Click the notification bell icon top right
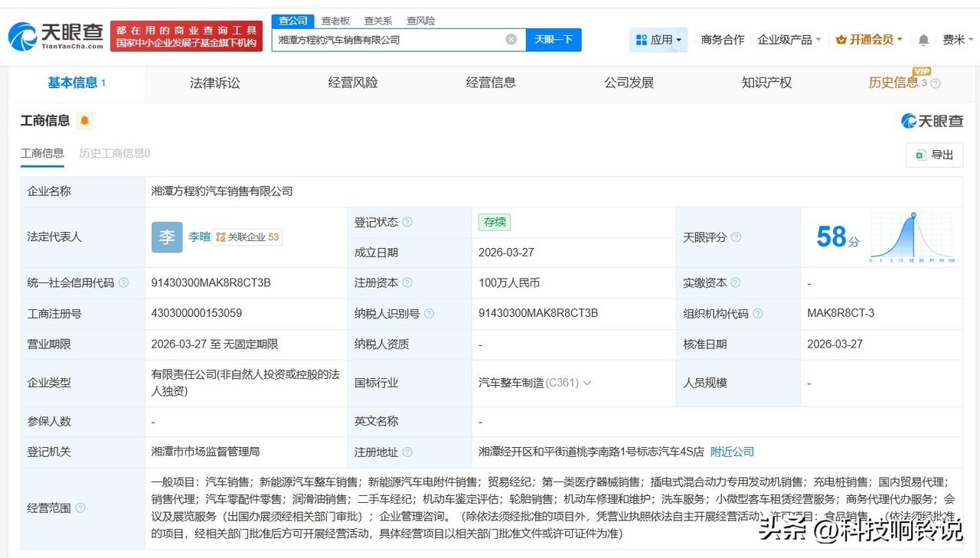980x558 pixels. [x=923, y=39]
